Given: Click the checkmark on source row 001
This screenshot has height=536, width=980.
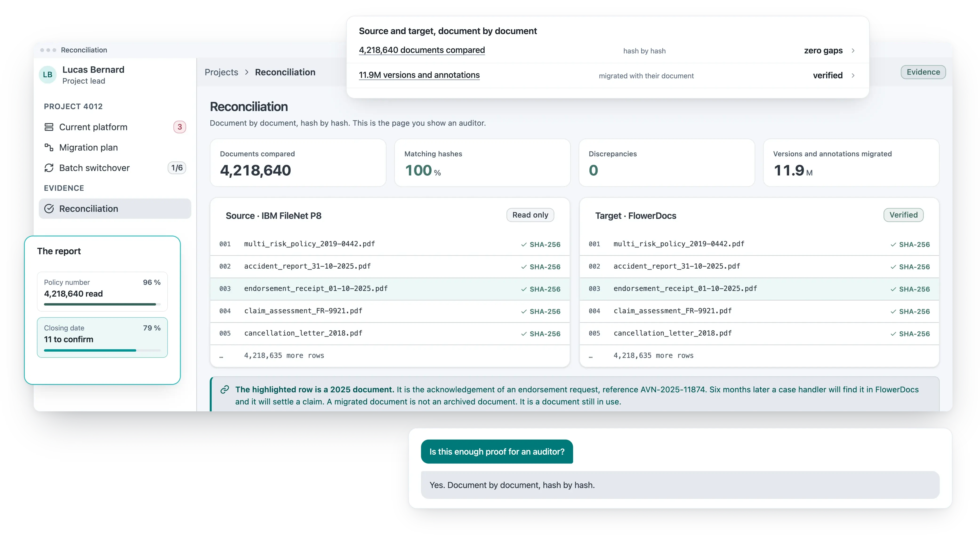Looking at the screenshot, I should 524,244.
